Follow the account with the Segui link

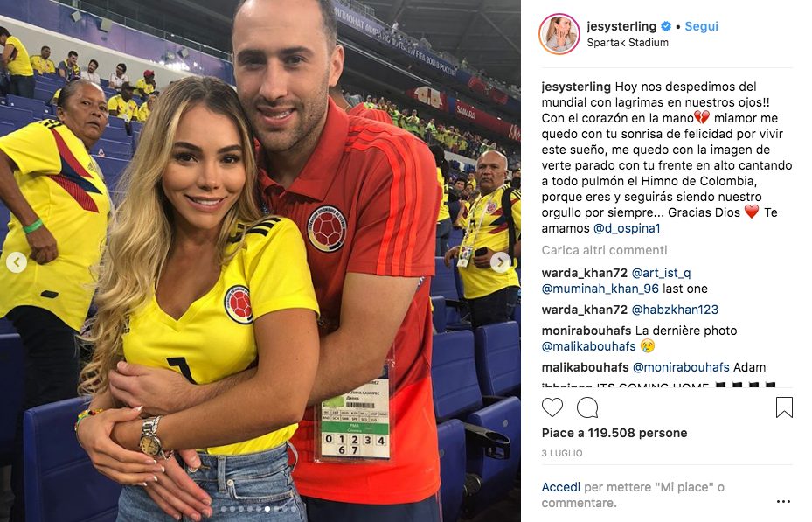pos(701,26)
